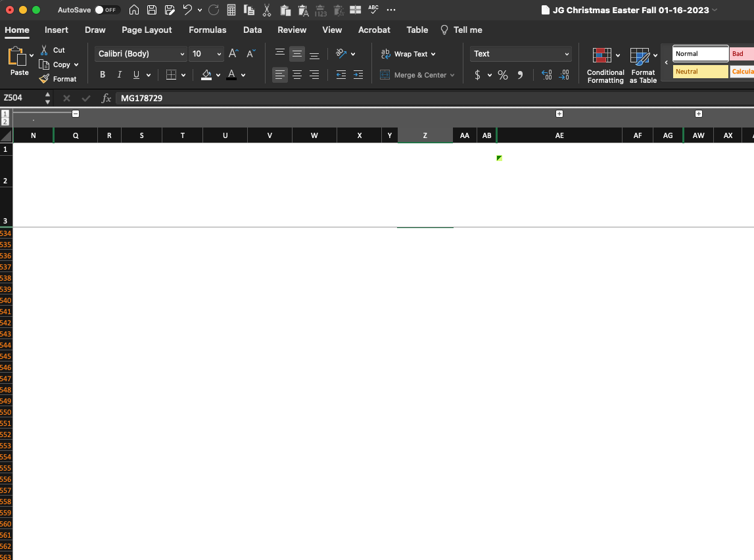
Task: Click the formula bar fx icon
Action: [x=106, y=98]
